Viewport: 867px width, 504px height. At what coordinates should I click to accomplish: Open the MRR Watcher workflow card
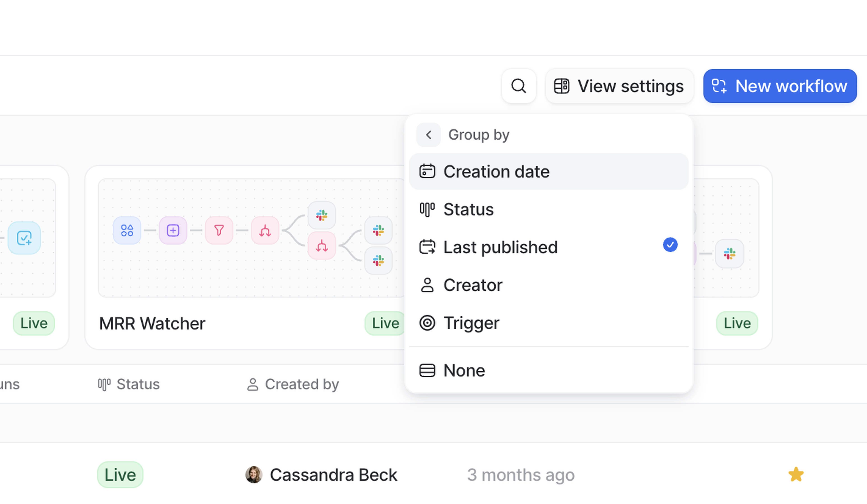tap(152, 323)
